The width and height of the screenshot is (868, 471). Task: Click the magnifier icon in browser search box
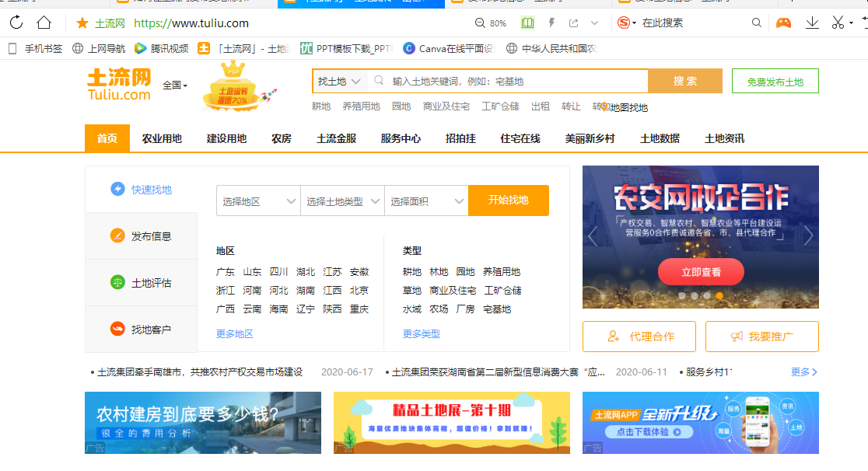(x=756, y=23)
